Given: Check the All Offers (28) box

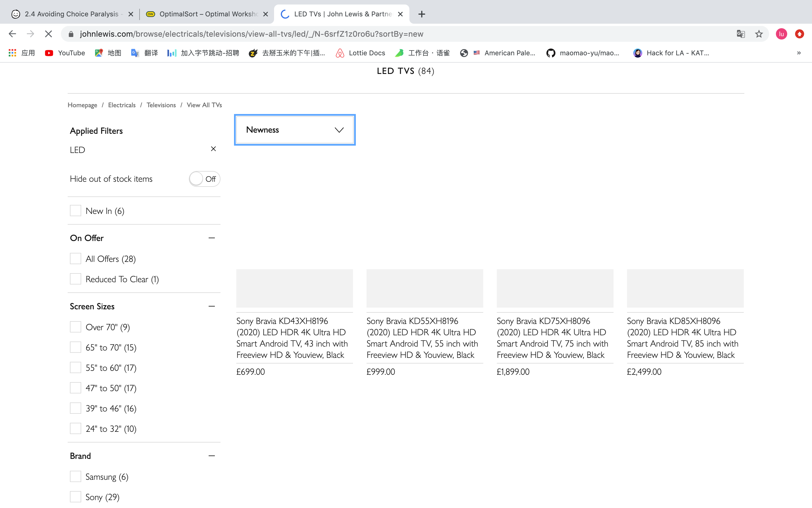Looking at the screenshot, I should (76, 259).
